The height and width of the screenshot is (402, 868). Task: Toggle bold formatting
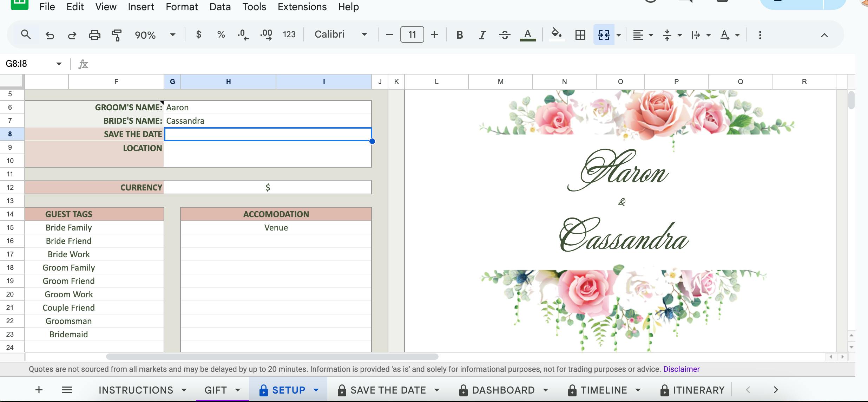coord(459,35)
